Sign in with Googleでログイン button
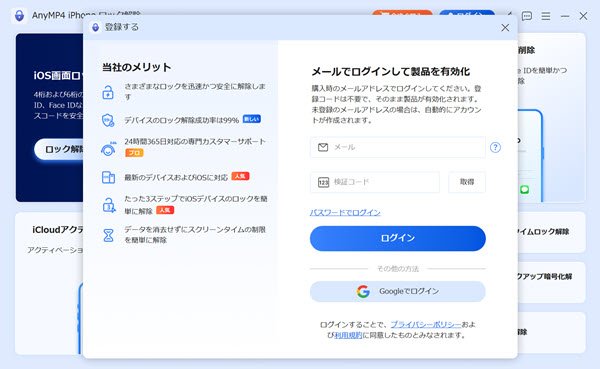The image size is (600, 369). (x=398, y=291)
